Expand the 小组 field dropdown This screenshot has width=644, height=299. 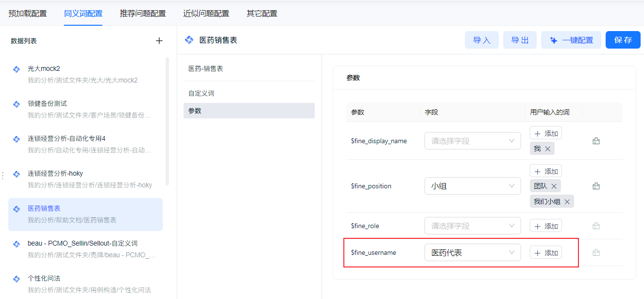coord(472,186)
